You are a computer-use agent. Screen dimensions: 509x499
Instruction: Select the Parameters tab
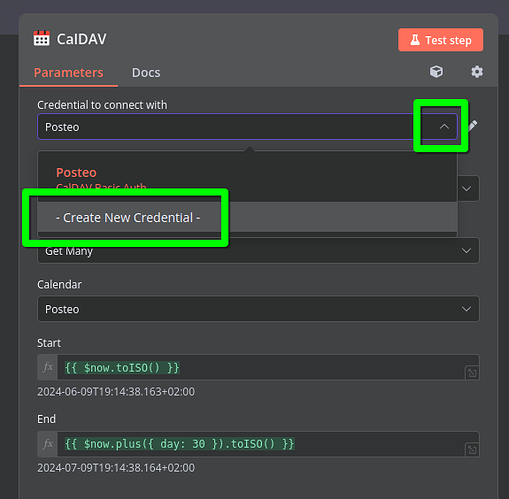69,73
